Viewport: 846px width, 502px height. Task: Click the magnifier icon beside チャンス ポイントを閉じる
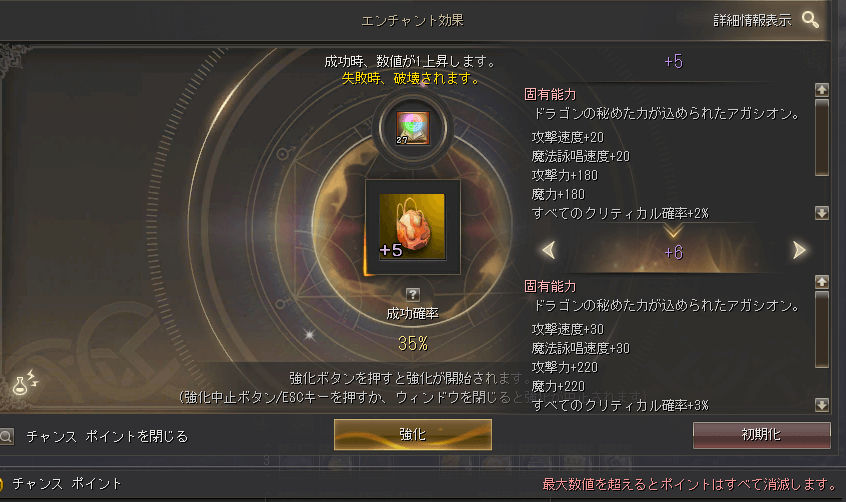click(6, 436)
